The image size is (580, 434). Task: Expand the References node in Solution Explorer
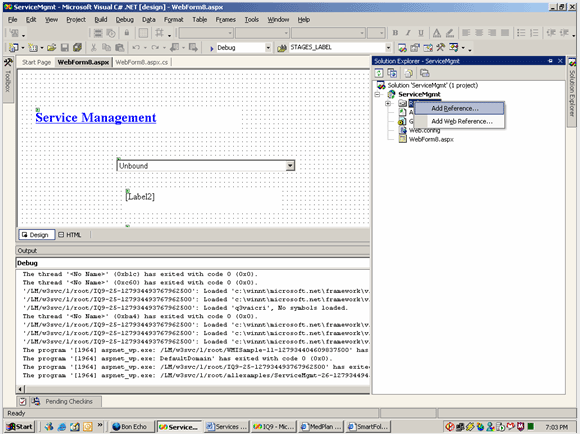[x=388, y=103]
